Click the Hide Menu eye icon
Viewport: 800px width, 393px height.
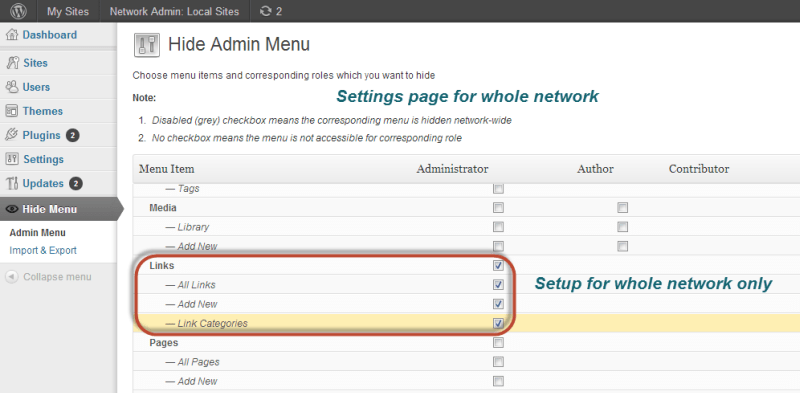tap(12, 209)
